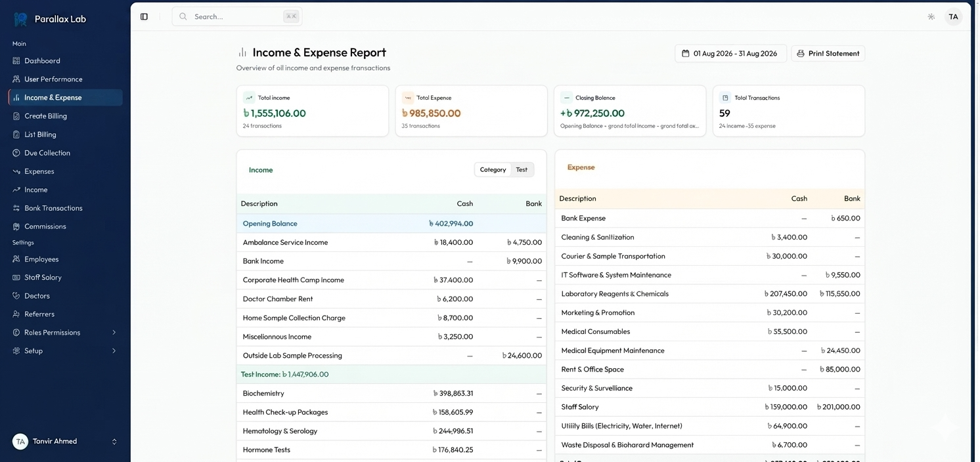
Task: Click the Total Transactions summary card
Action: point(789,111)
